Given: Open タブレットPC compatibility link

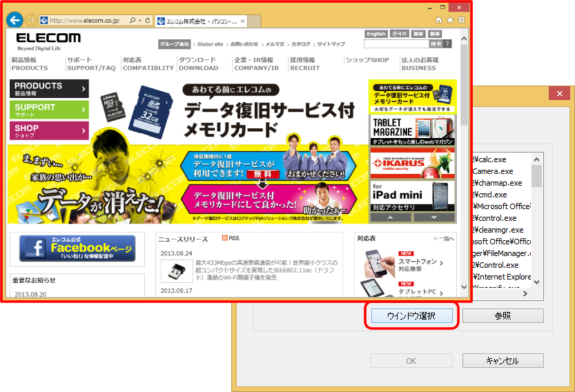Looking at the screenshot, I should (x=420, y=291).
